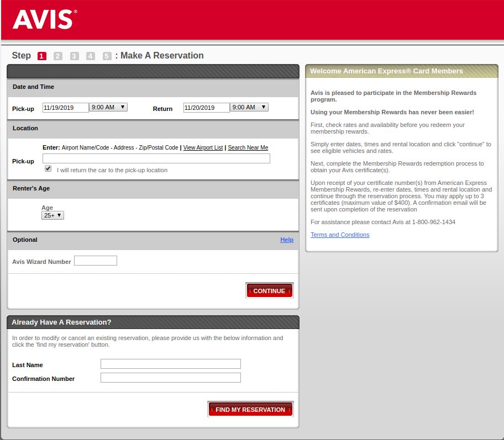This screenshot has height=440, width=504.
Task: Open the Help link in Optional section
Action: 287,240
